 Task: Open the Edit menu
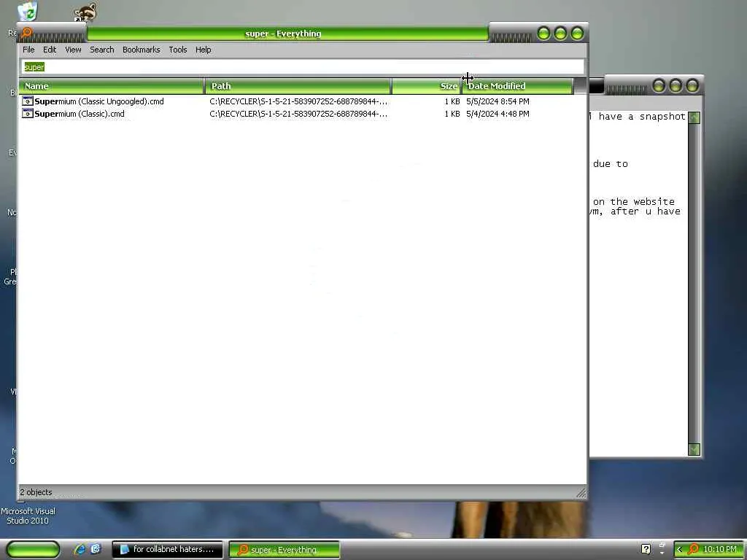(x=50, y=50)
